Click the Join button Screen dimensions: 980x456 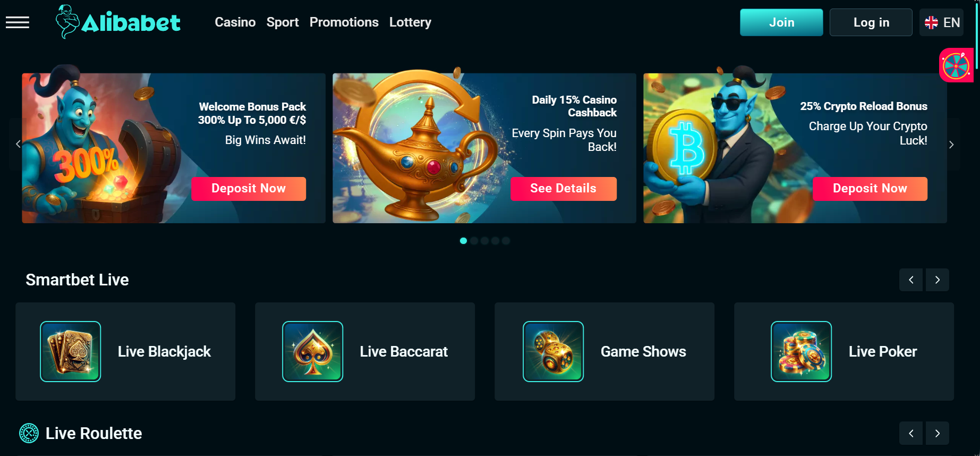click(781, 22)
